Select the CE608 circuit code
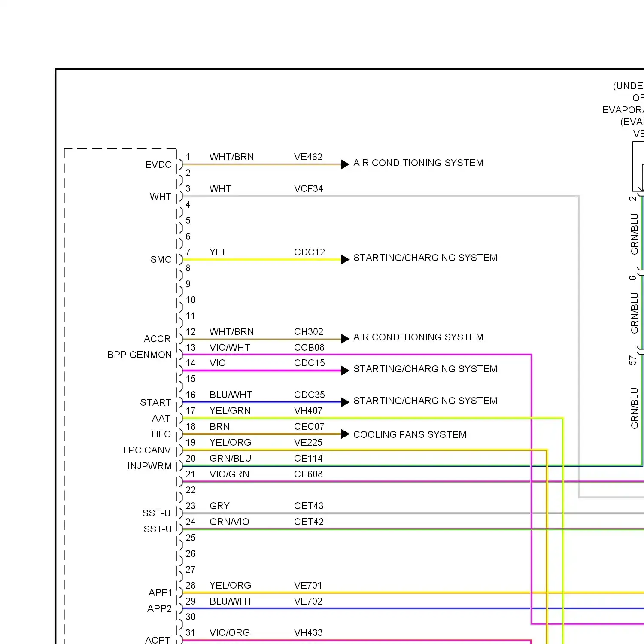644x644 pixels. [308, 474]
